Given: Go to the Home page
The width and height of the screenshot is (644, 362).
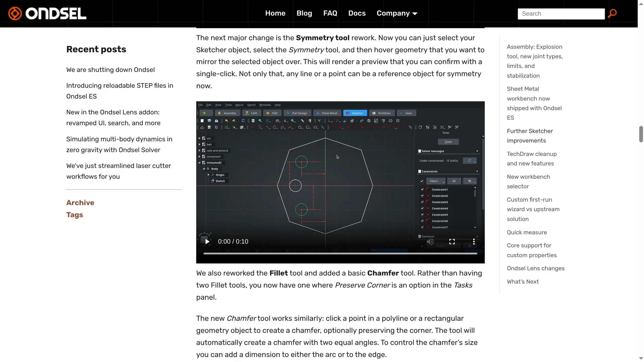Looking at the screenshot, I should (x=275, y=13).
